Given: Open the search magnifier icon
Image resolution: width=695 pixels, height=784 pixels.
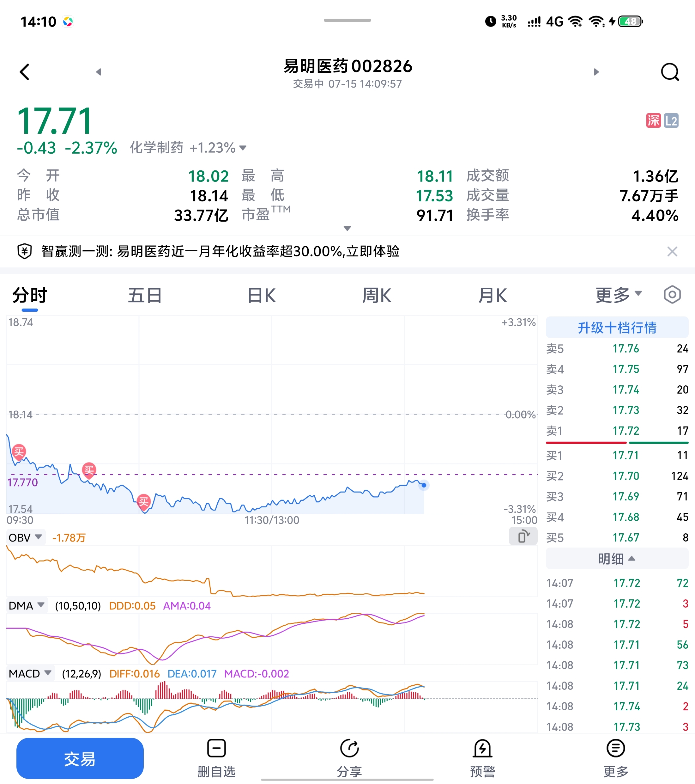Looking at the screenshot, I should tap(670, 72).
